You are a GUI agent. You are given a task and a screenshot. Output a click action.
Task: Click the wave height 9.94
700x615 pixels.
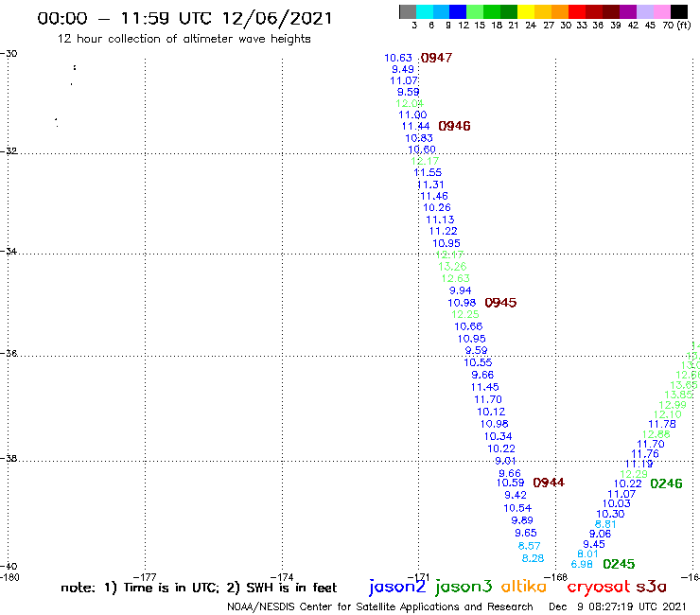(461, 290)
